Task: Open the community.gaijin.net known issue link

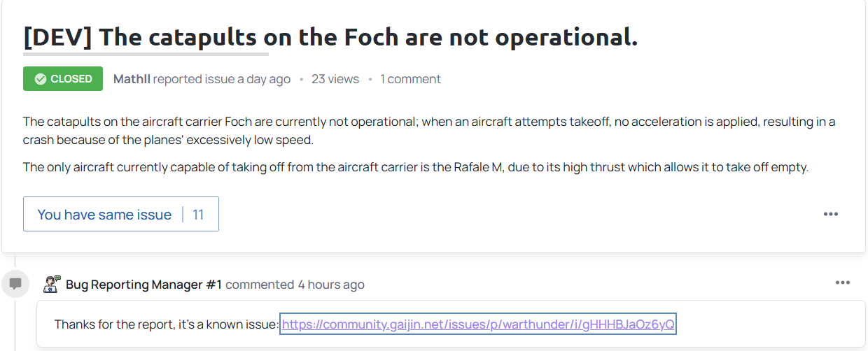Action: [477, 324]
